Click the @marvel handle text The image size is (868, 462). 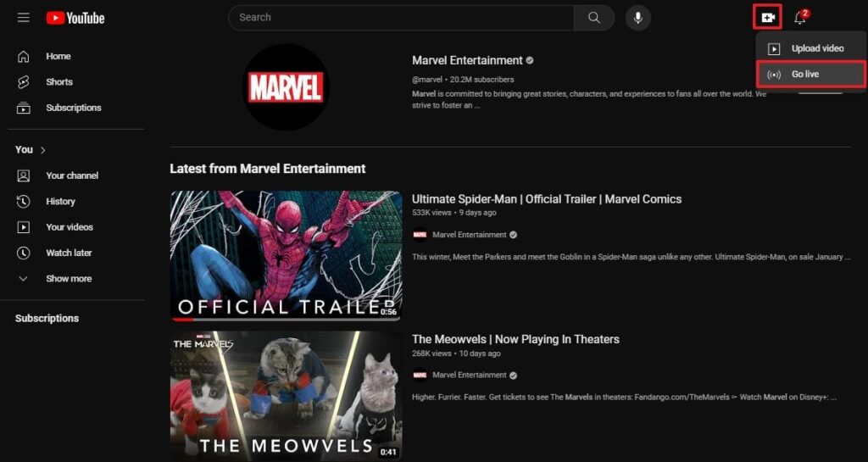427,80
